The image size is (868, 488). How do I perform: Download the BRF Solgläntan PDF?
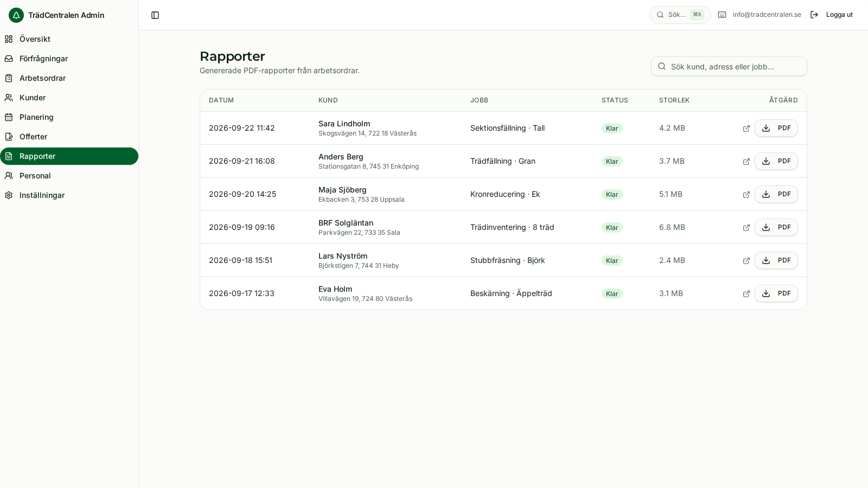coord(776,227)
